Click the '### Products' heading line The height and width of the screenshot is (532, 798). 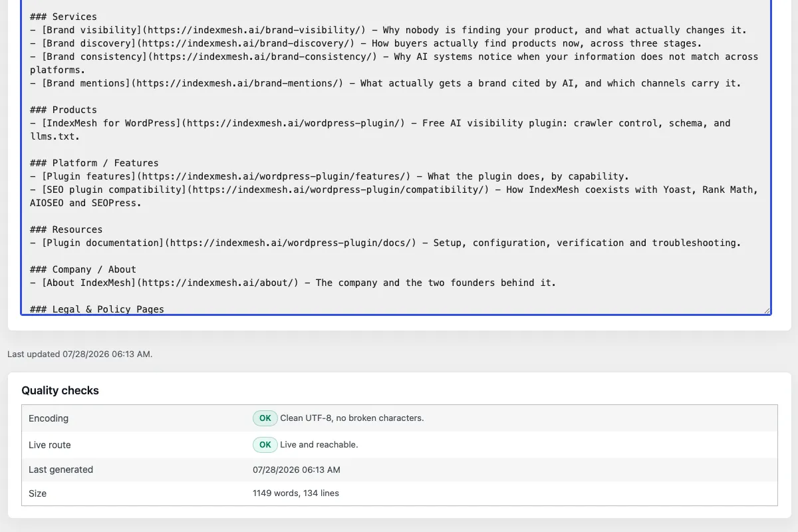(x=63, y=110)
